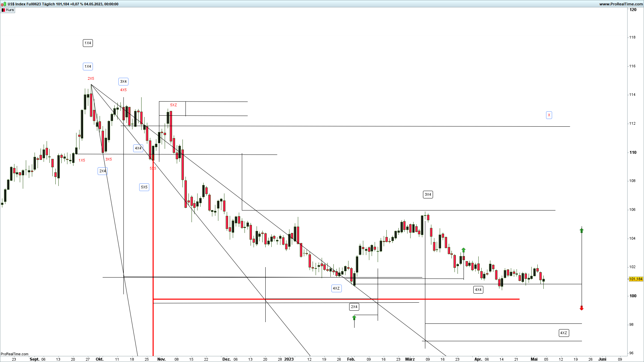Select the thick red horizontal line near 100
Image resolution: width=644 pixels, height=362 pixels.
(x=336, y=299)
